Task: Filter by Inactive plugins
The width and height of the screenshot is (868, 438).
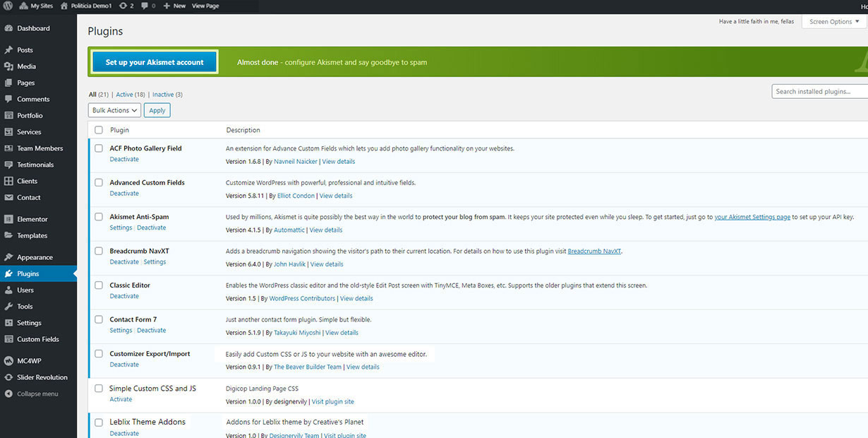Action: coord(163,95)
